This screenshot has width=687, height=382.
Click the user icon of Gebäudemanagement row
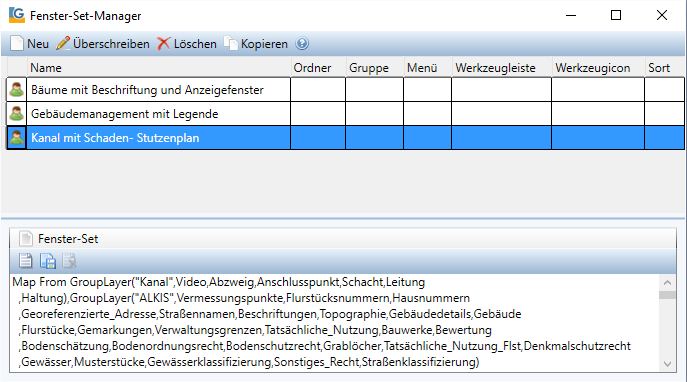point(17,114)
